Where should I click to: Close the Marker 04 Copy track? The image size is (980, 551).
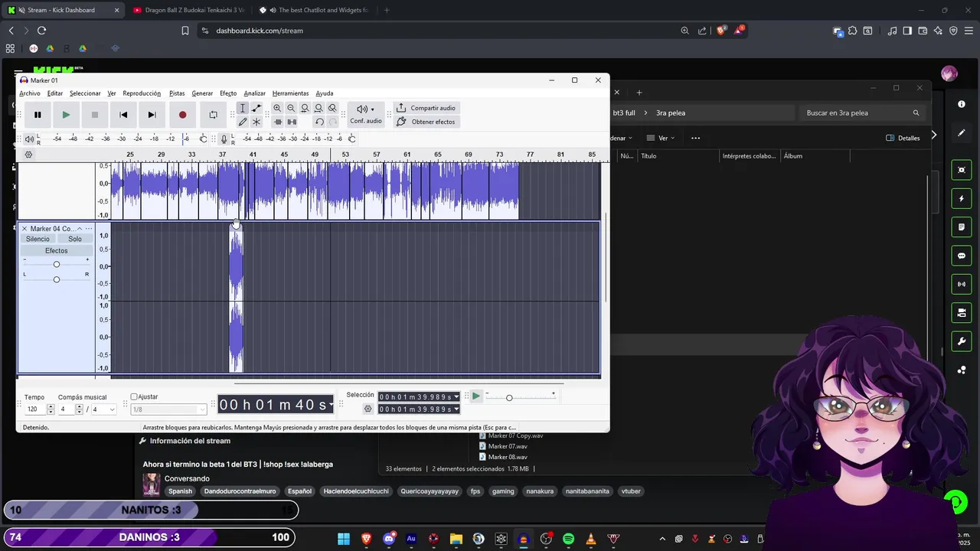tap(24, 229)
